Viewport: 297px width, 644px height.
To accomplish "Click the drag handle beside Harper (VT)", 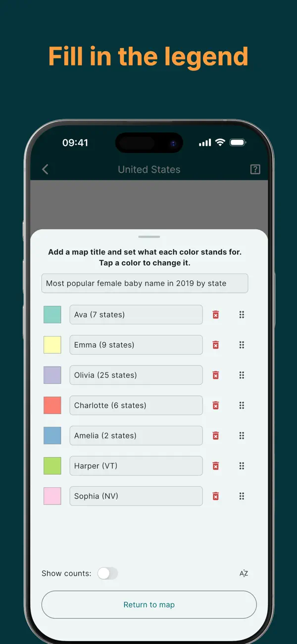I will click(242, 466).
